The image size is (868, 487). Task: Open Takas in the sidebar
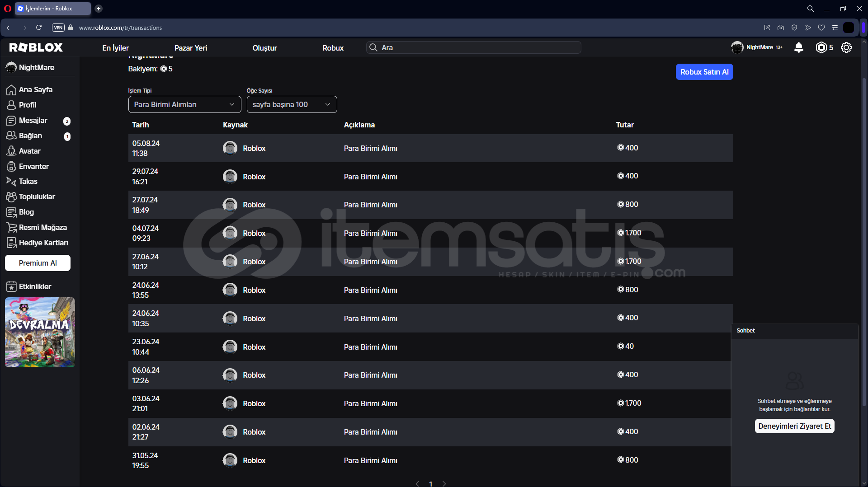[28, 182]
